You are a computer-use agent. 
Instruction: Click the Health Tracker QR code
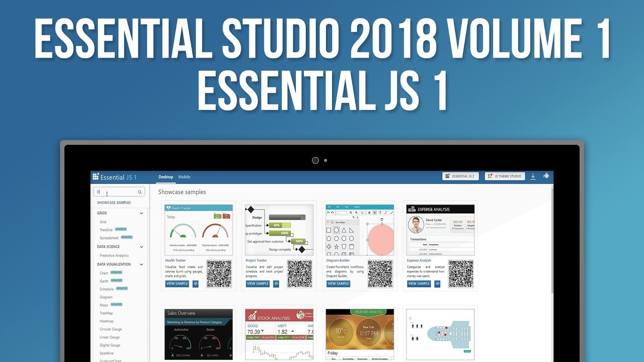click(219, 274)
